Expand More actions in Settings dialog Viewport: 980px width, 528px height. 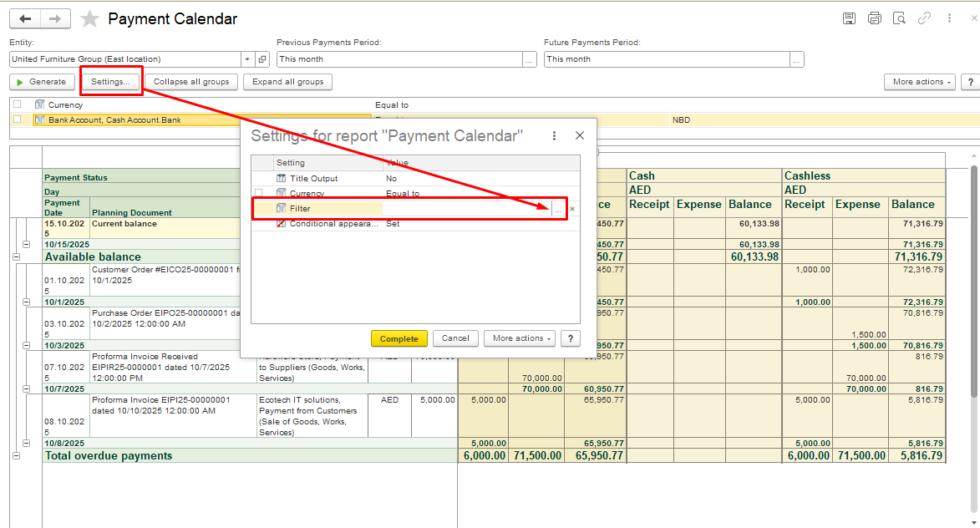[518, 338]
